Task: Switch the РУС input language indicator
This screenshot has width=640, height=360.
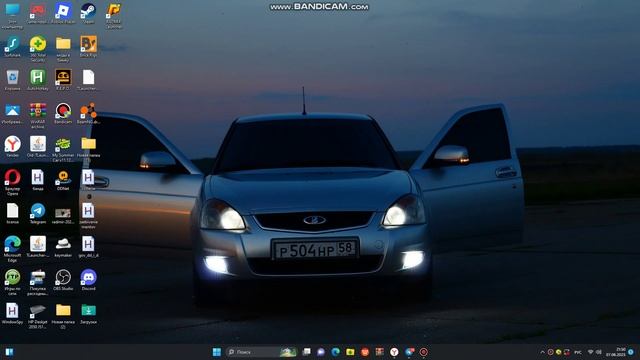Action: tap(578, 352)
